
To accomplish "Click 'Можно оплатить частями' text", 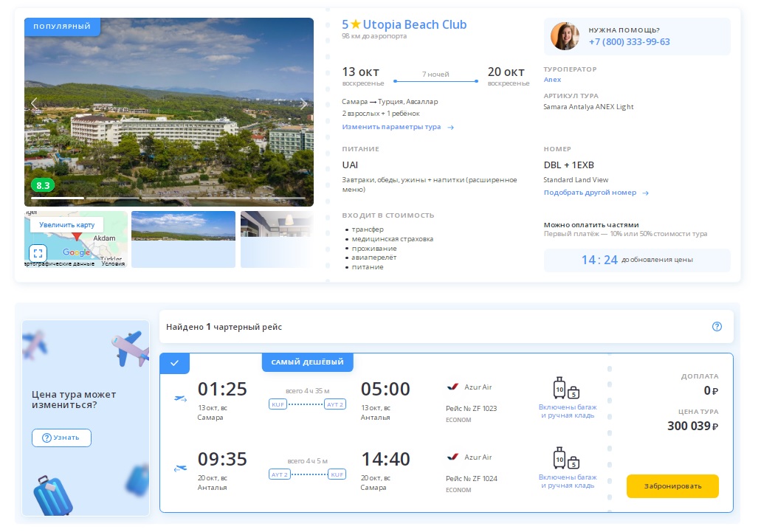I will pos(591,225).
